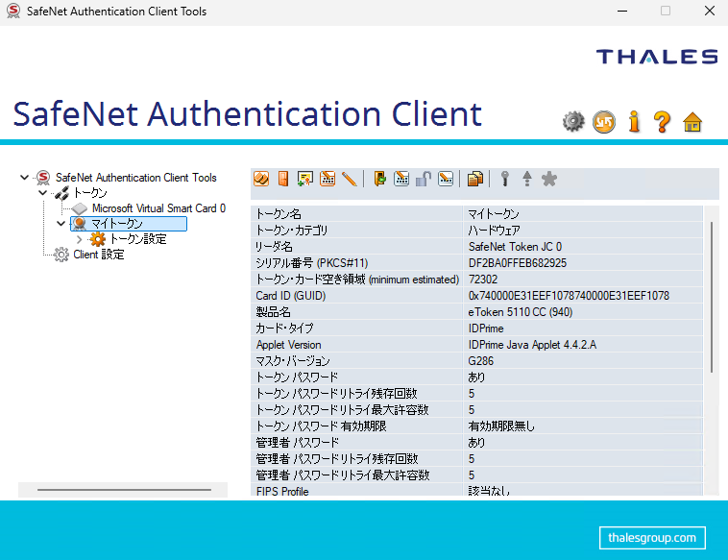Select Client 設定 in the tree

pos(99,255)
